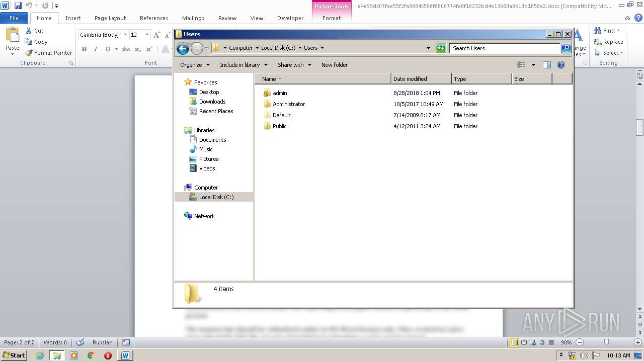Open the Include in library dropdown
The height and width of the screenshot is (362, 644).
(244, 65)
